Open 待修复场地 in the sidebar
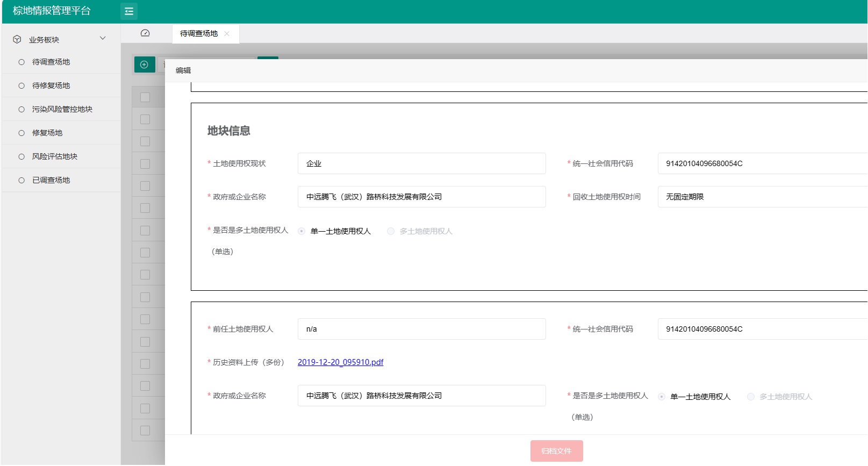Screen dimensions: 868x466 51,85
